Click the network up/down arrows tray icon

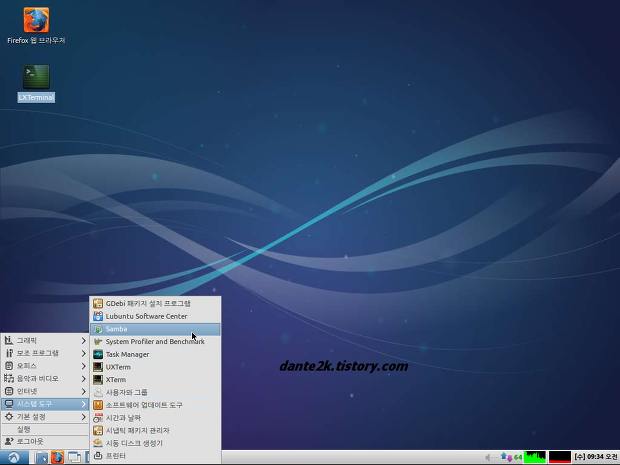tap(507, 457)
